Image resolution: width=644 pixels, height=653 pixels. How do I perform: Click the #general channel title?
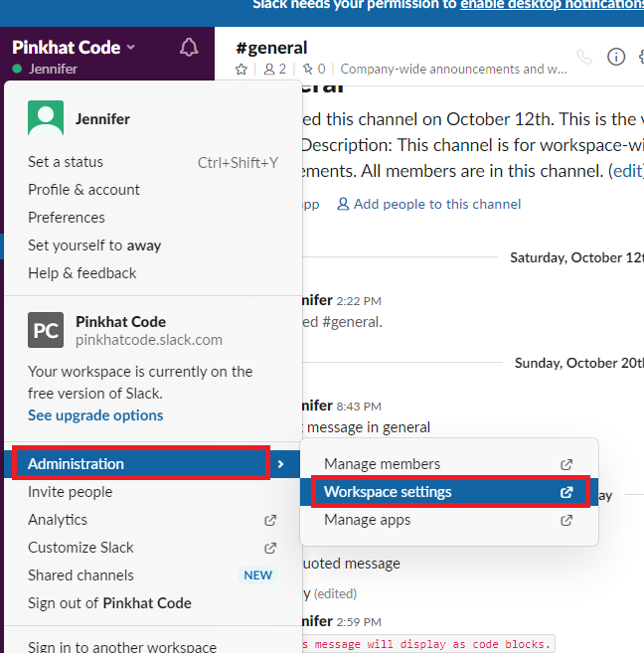(271, 48)
